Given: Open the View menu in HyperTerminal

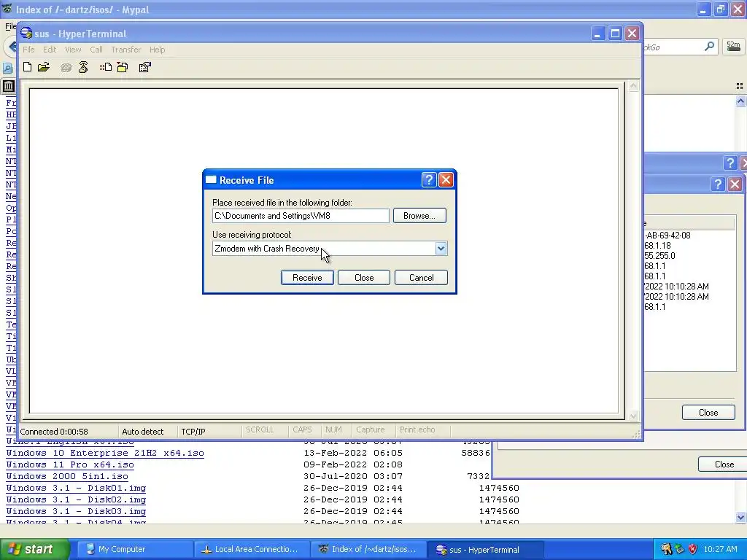Looking at the screenshot, I should click(x=73, y=50).
